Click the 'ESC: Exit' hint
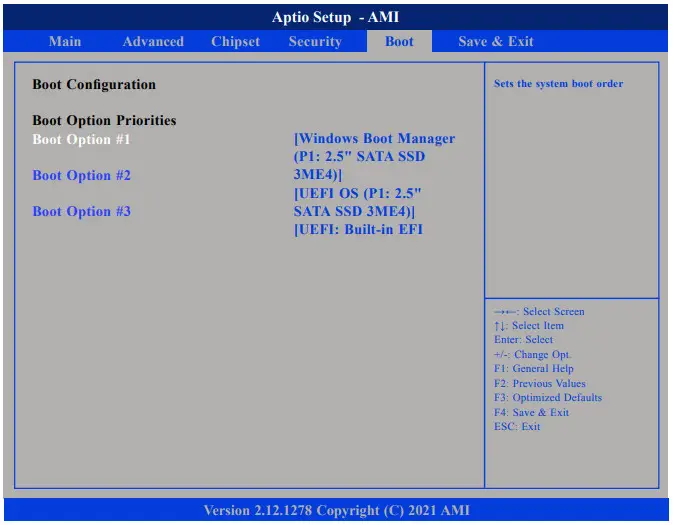Viewport: 673px width, 525px height. point(517,427)
